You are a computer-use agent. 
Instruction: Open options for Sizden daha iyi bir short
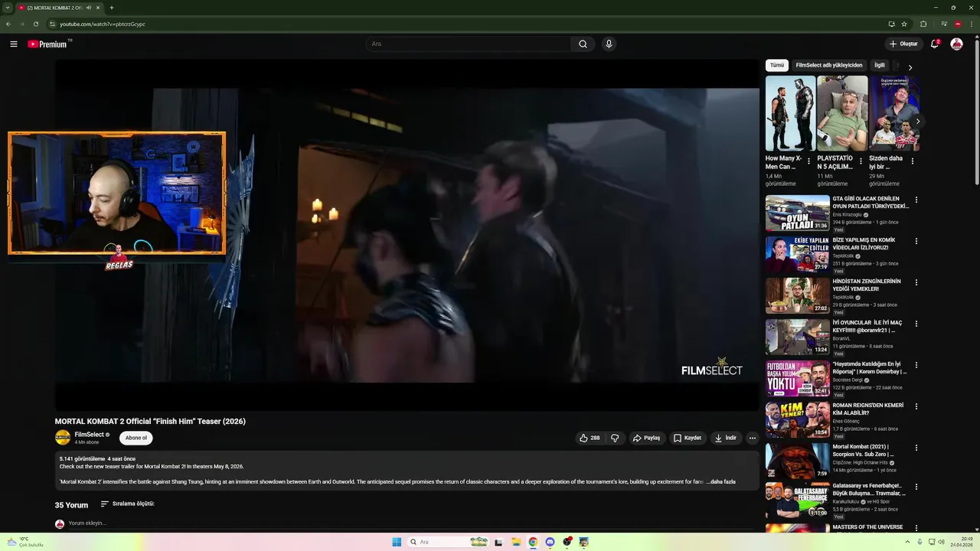(912, 161)
